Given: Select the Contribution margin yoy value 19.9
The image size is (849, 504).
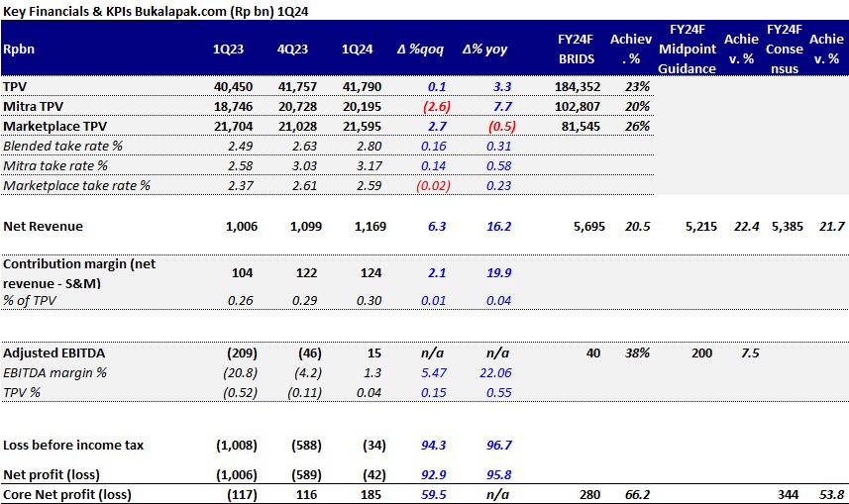Looking at the screenshot, I should [x=498, y=273].
